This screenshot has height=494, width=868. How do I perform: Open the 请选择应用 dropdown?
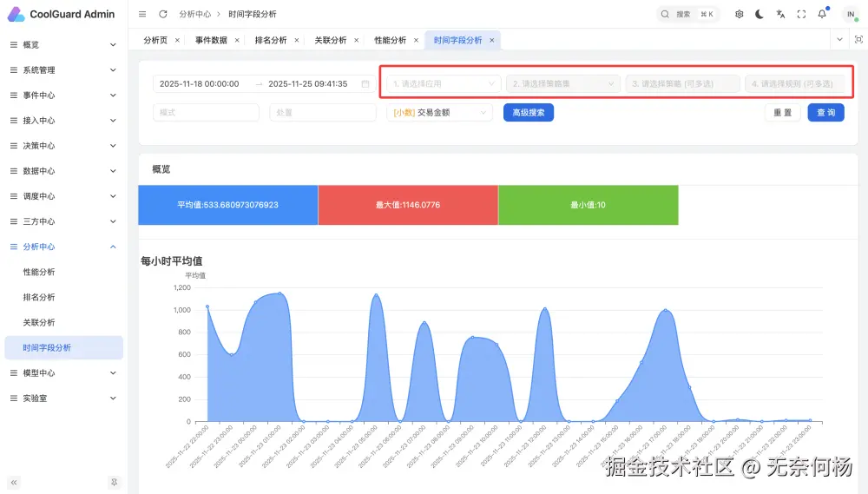pos(444,84)
